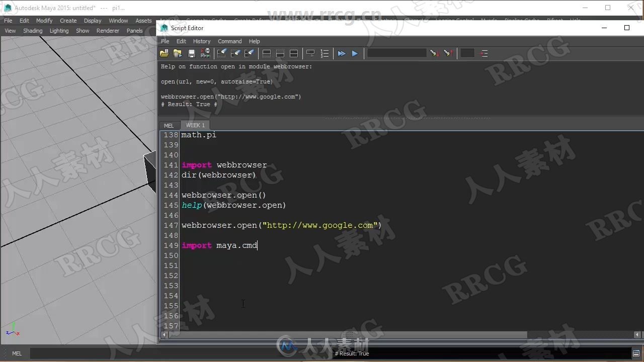Open Script Editor Command menu
Image resolution: width=644 pixels, height=362 pixels.
(229, 41)
